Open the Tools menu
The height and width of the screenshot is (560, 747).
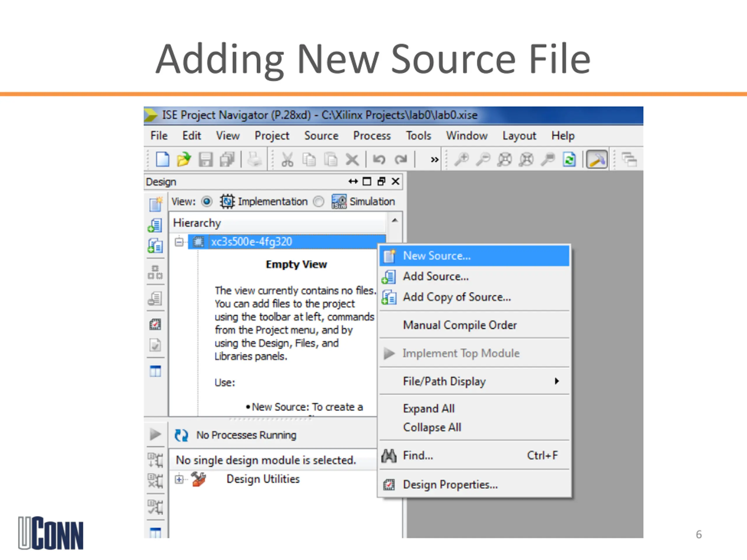pos(418,136)
